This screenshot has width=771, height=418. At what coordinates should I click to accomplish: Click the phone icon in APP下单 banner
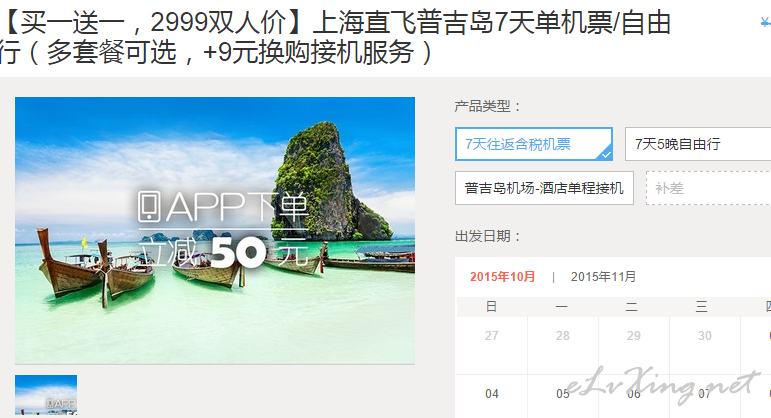pos(149,207)
